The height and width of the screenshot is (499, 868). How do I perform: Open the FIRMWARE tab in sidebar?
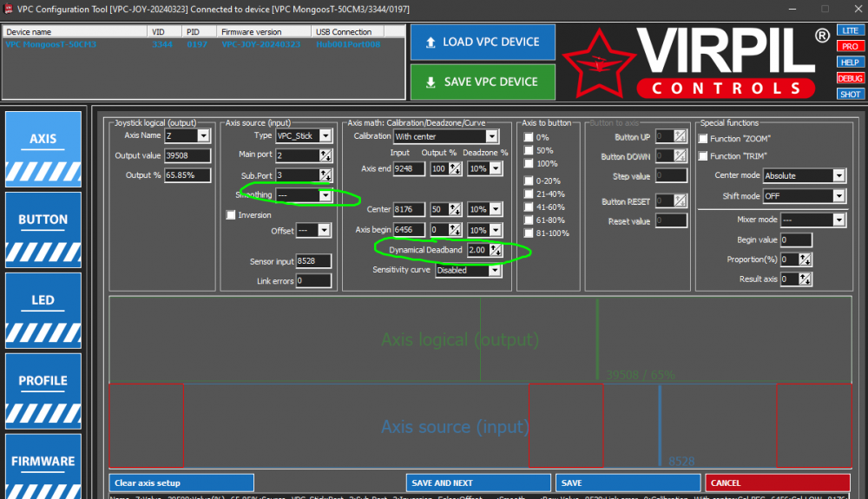[x=43, y=466]
